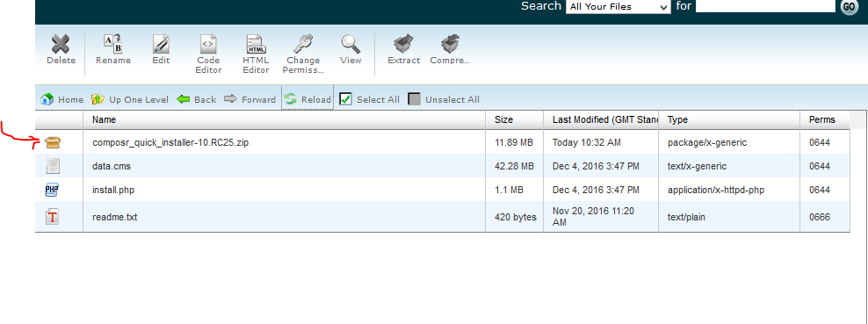Image resolution: width=868 pixels, height=324 pixels.
Task: Select the readme.txt file name
Action: click(114, 217)
